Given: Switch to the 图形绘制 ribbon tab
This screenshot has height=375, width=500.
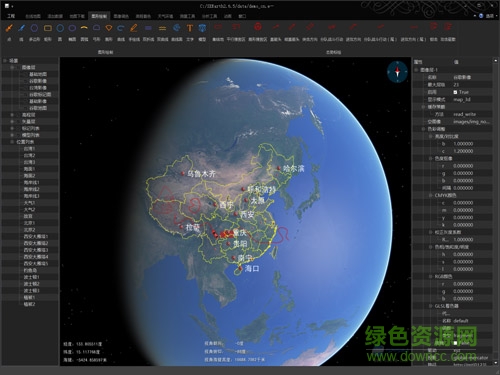Looking at the screenshot, I should click(x=99, y=16).
